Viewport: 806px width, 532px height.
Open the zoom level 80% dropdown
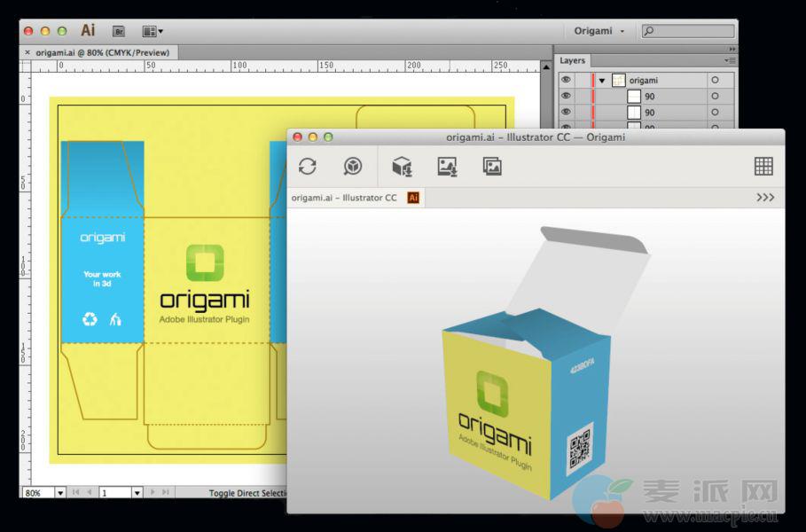(x=60, y=492)
